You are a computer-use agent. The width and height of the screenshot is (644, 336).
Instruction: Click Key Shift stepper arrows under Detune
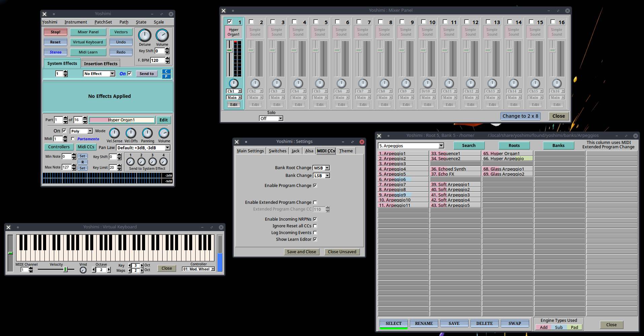pyautogui.click(x=167, y=51)
